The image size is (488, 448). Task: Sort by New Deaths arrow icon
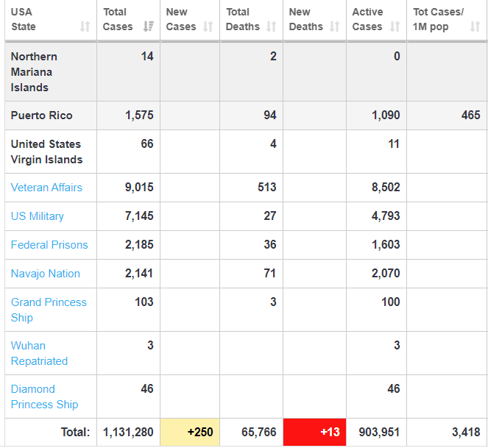pyautogui.click(x=335, y=27)
